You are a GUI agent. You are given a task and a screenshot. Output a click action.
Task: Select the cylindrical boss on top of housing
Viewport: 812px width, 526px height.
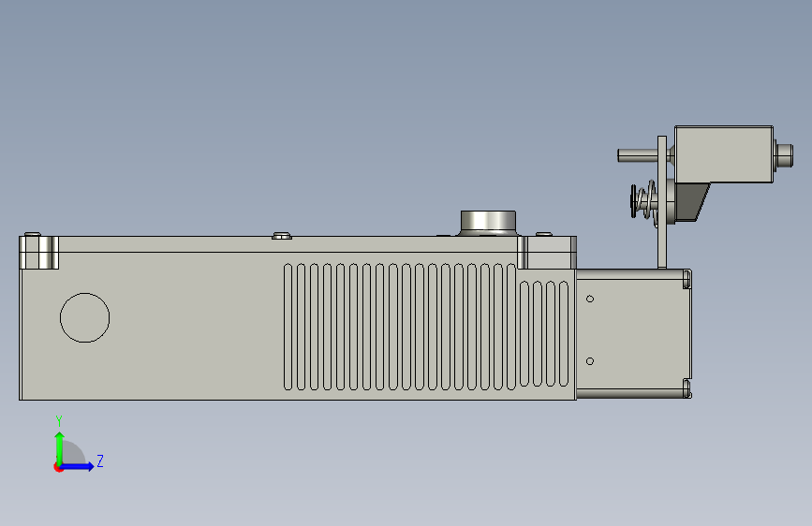pyautogui.click(x=488, y=223)
